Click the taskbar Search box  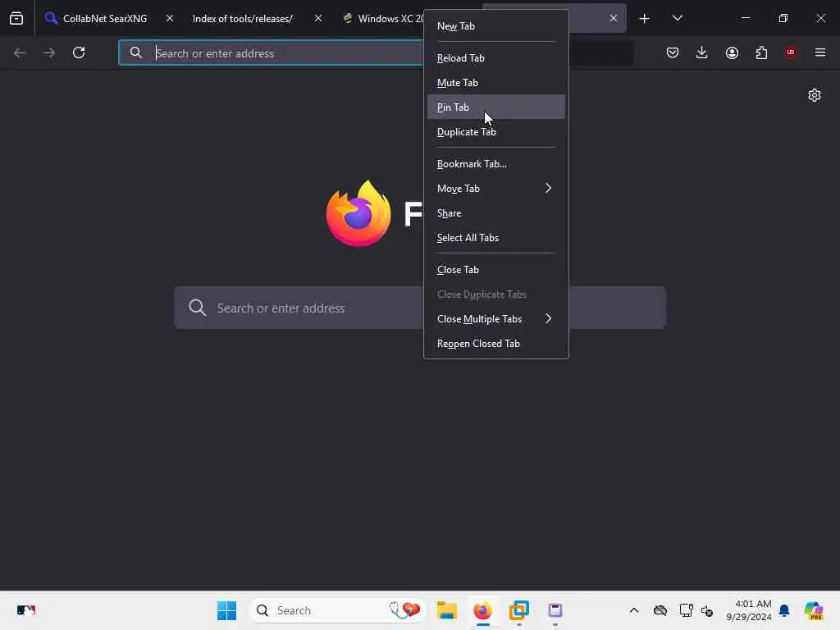pos(337,610)
